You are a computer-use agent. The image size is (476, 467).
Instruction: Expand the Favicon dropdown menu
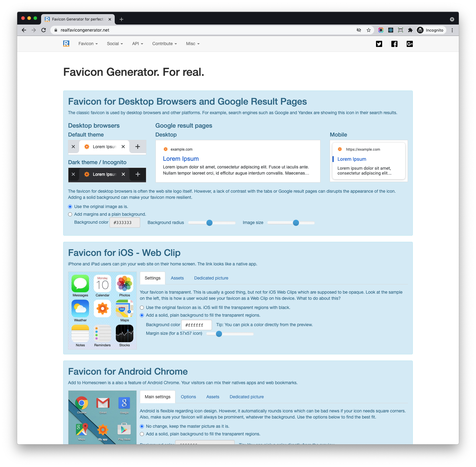[x=88, y=44]
